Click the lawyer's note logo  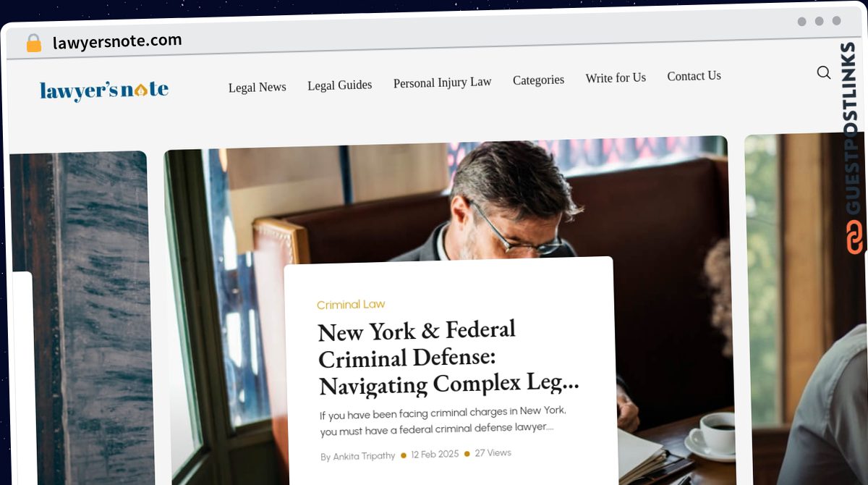[x=104, y=90]
